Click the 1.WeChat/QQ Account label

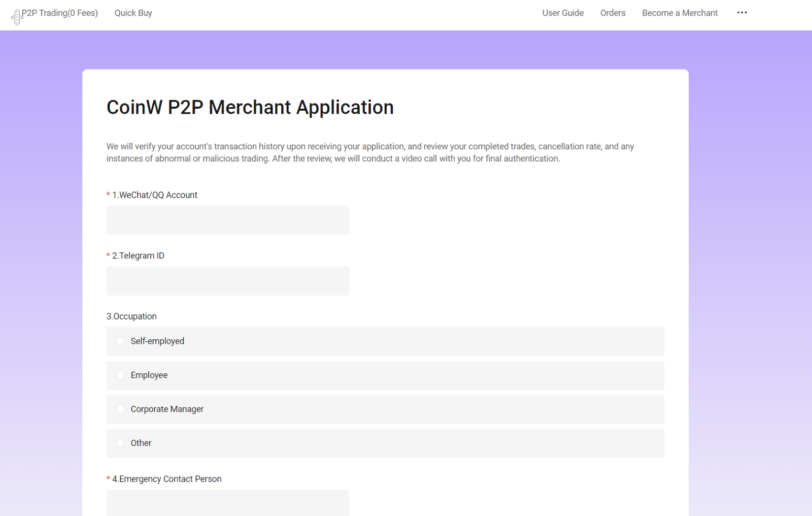(155, 195)
